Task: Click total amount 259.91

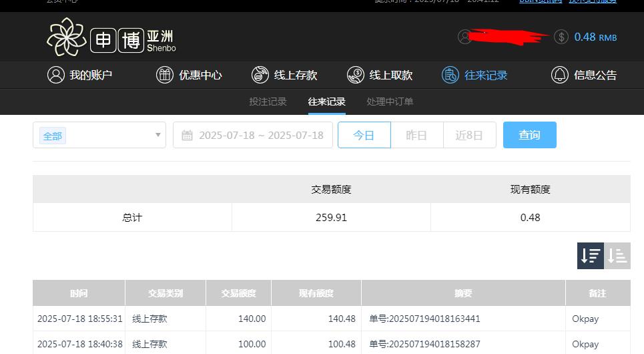Action: [331, 218]
